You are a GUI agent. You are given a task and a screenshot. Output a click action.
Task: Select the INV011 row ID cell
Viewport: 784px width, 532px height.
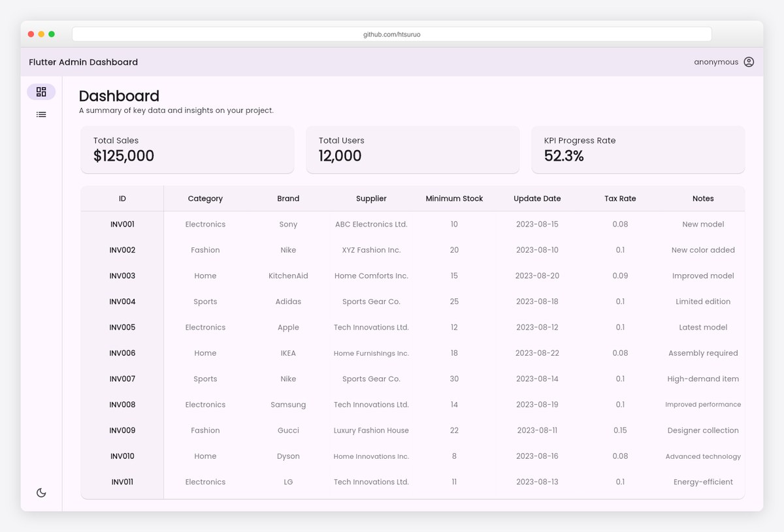coord(122,482)
